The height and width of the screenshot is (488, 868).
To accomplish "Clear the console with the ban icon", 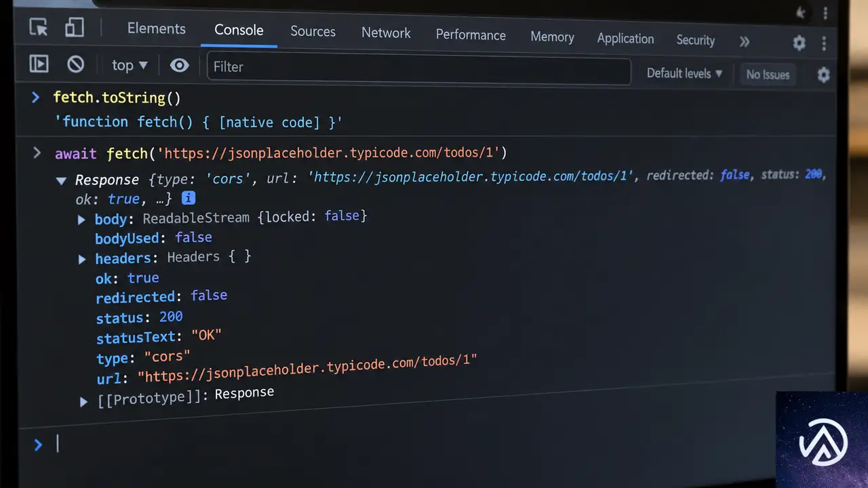I will click(75, 64).
